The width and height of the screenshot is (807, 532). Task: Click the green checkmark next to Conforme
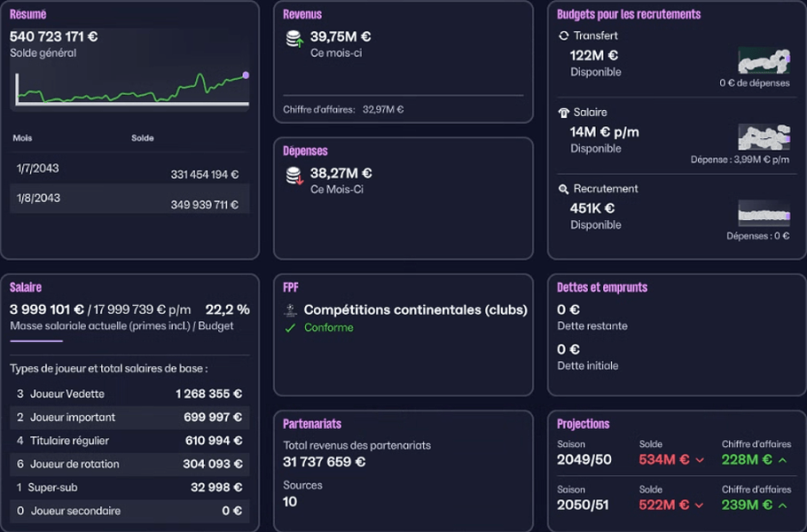pyautogui.click(x=290, y=328)
